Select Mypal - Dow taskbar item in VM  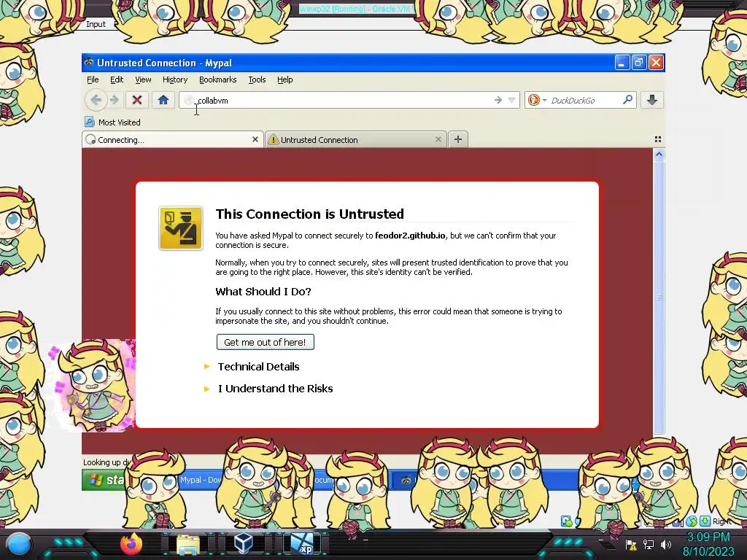pos(201,480)
